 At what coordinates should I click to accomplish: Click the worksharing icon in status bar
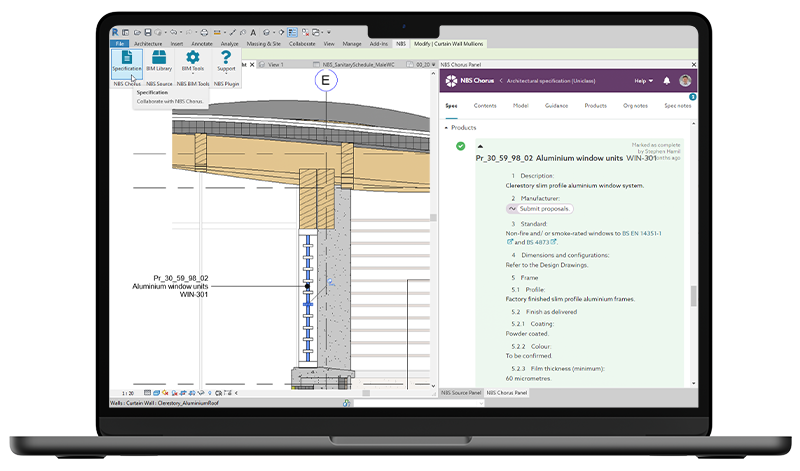(x=346, y=403)
